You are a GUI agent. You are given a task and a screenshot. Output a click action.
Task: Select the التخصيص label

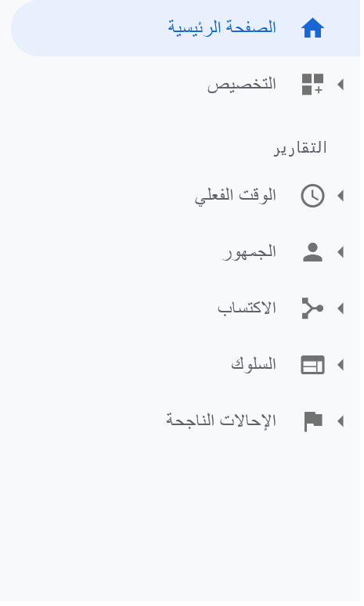[243, 85]
